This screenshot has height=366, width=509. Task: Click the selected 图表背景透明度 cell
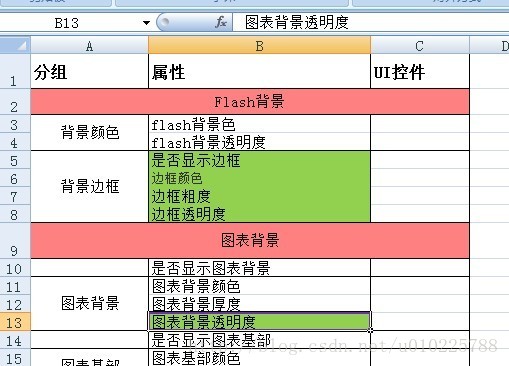tap(259, 322)
